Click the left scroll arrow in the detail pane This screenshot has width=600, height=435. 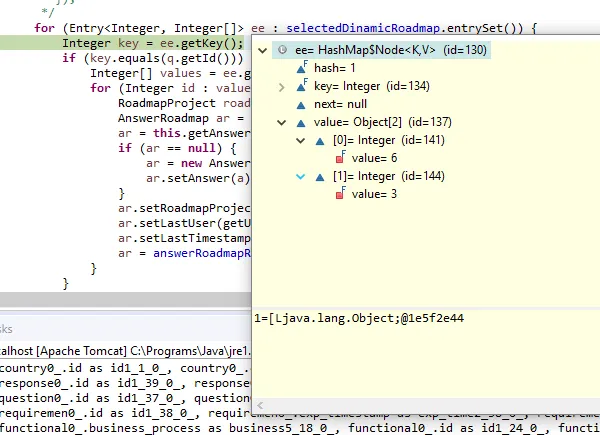[260, 405]
